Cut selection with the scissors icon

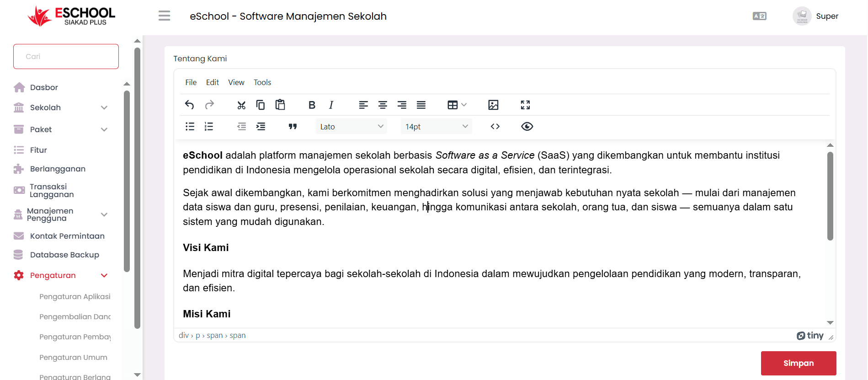pos(241,105)
